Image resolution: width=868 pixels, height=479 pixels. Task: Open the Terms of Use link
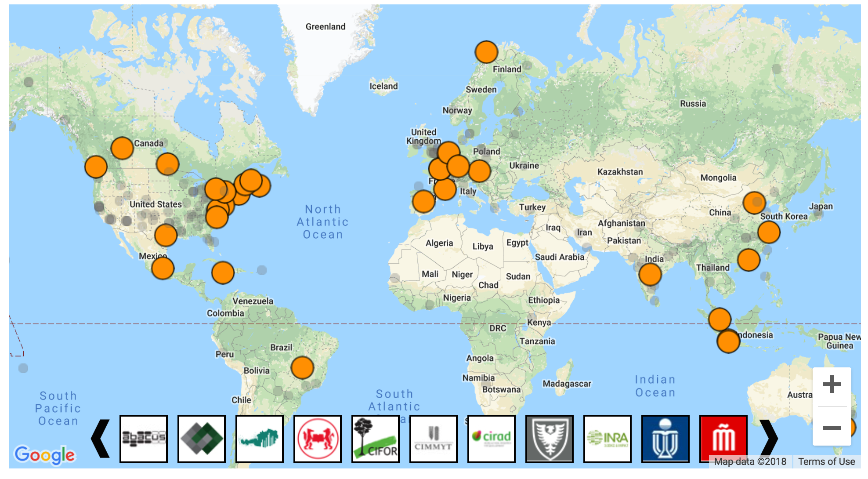(826, 461)
